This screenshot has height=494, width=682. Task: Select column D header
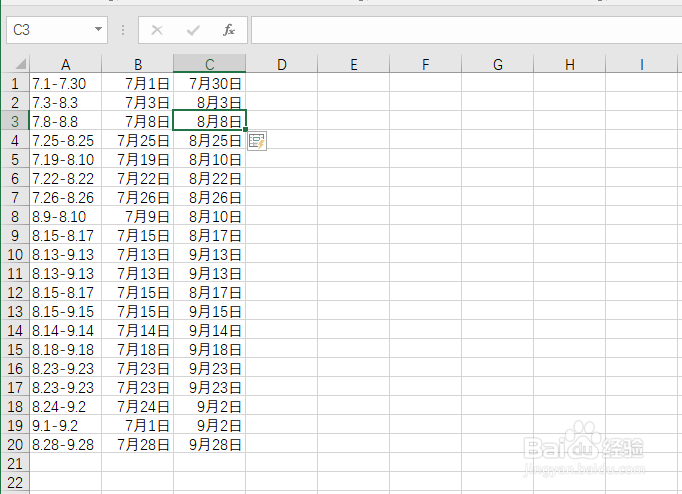coord(282,64)
